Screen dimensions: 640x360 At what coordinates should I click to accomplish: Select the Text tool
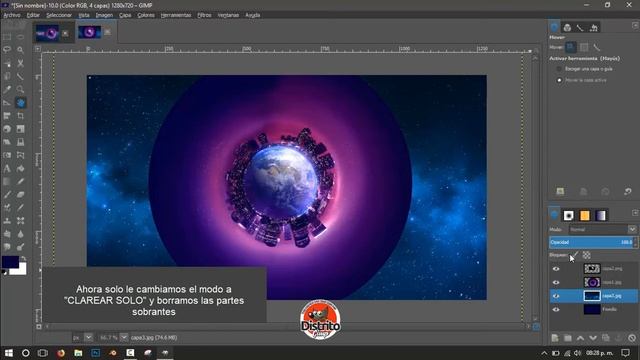point(7,169)
